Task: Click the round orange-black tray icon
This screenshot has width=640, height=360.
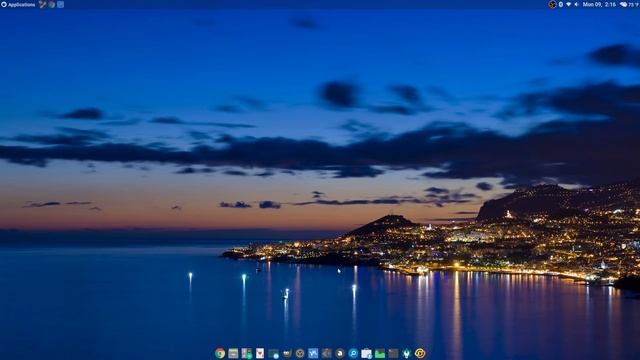Action: [552, 4]
